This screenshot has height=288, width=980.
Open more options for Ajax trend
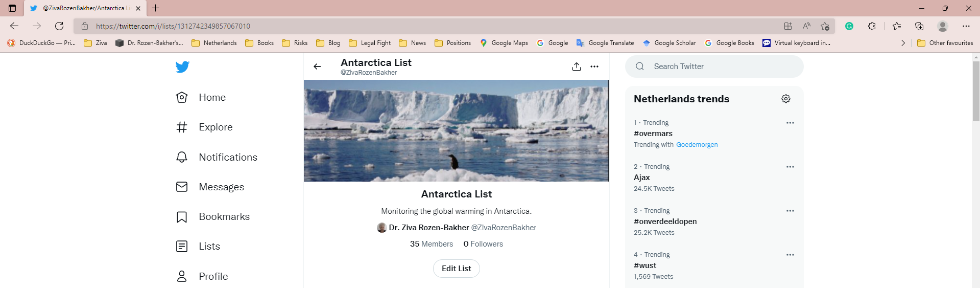click(x=790, y=167)
